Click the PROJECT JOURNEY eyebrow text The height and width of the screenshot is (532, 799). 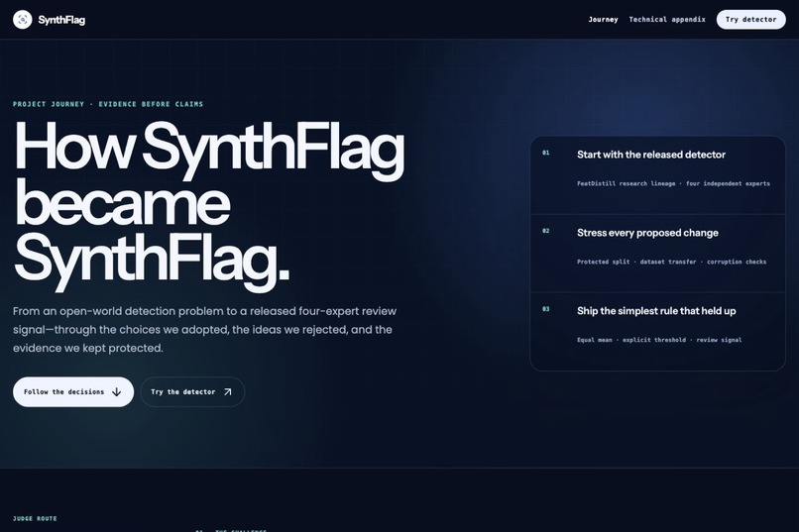(108, 104)
